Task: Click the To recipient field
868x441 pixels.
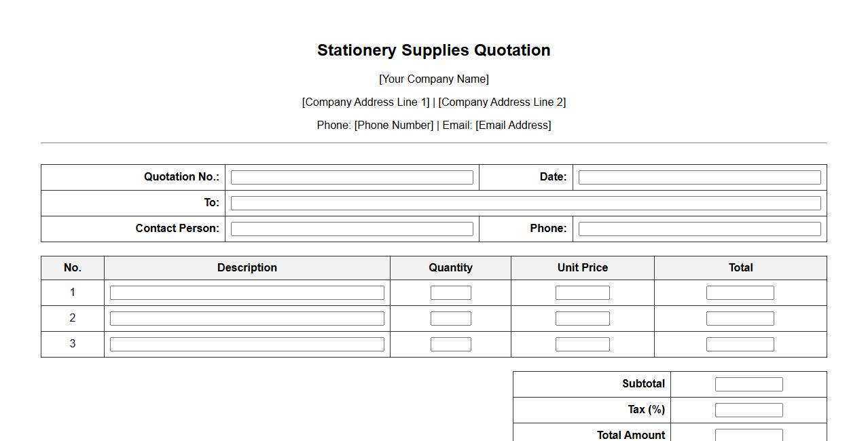Action: point(526,204)
